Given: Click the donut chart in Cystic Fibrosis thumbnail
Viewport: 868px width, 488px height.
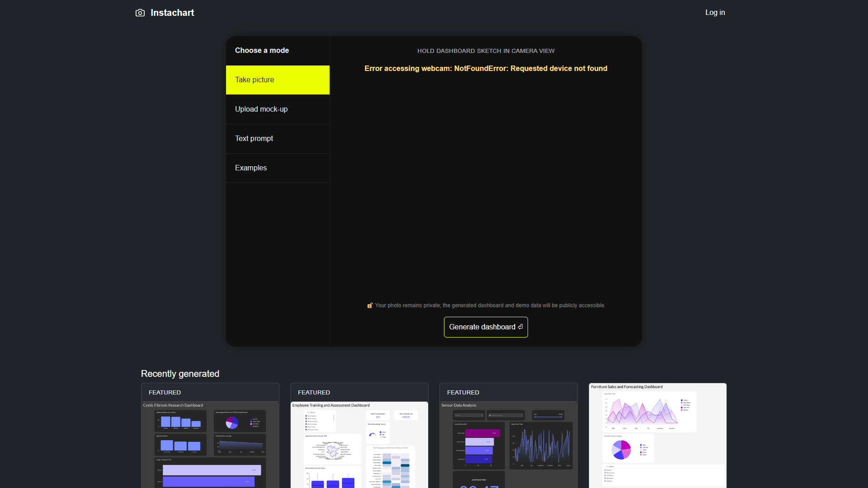Looking at the screenshot, I should click(232, 422).
